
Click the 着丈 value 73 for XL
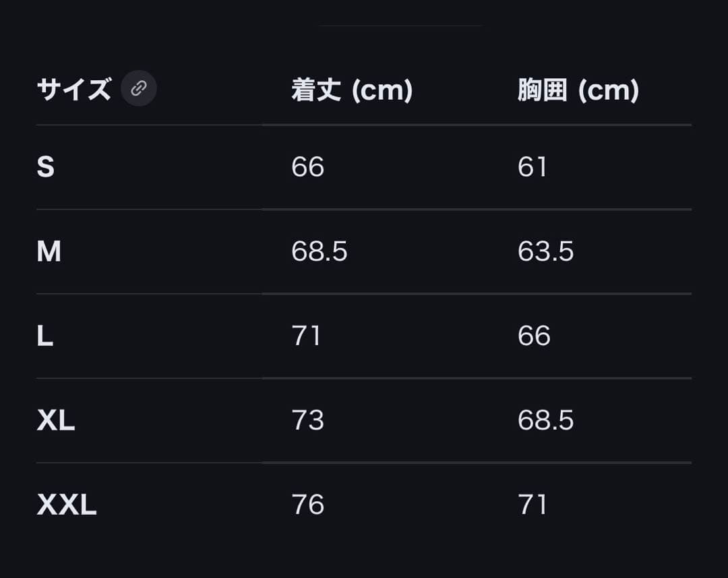click(307, 420)
